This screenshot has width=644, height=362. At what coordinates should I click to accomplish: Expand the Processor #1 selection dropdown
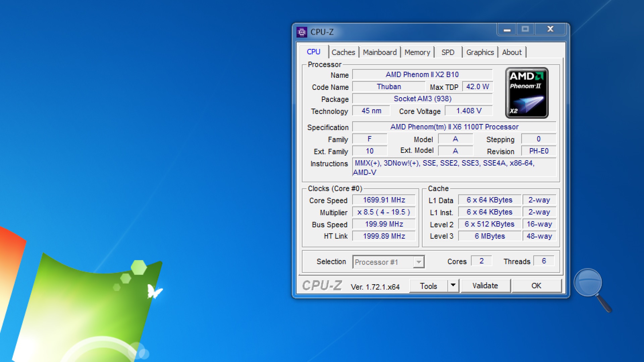419,262
